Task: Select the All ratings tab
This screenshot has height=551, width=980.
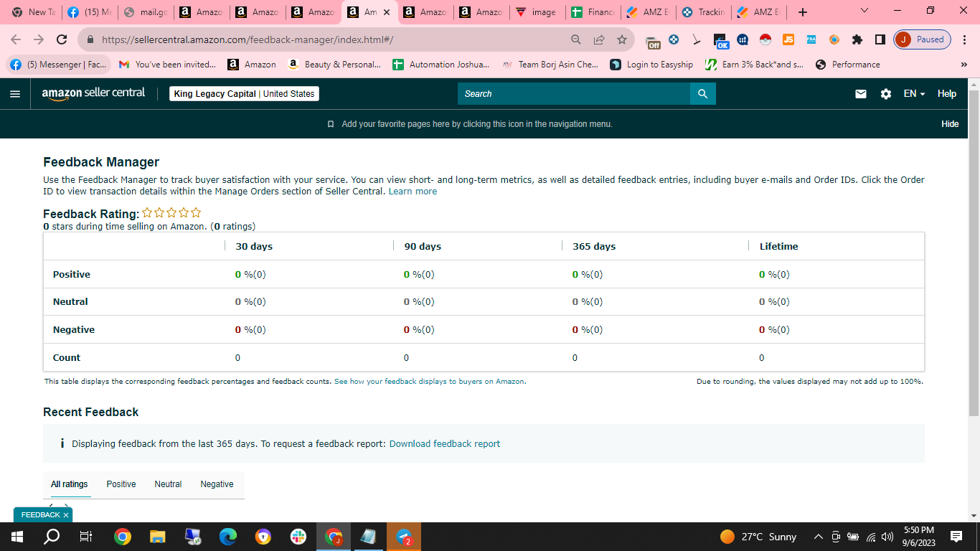Action: tap(70, 484)
